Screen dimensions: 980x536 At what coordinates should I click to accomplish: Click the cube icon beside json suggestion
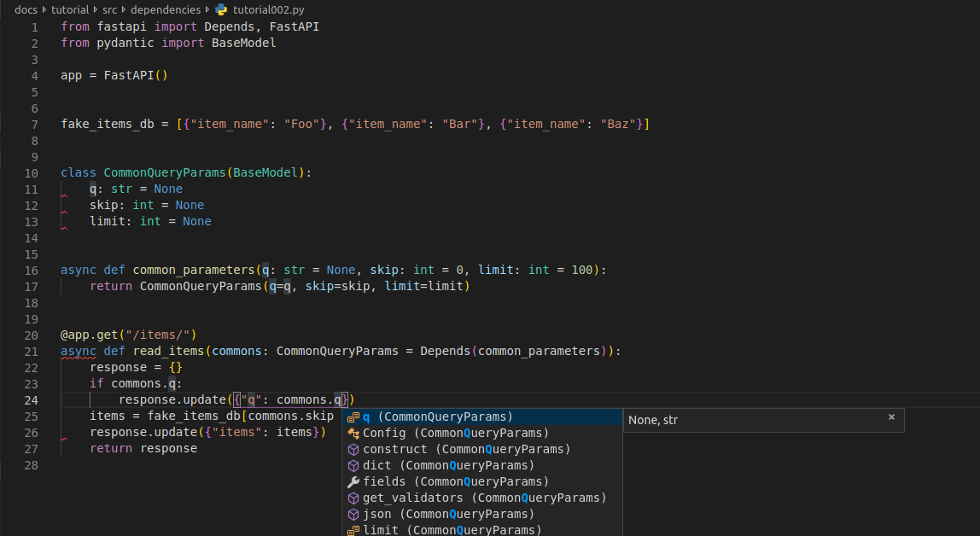(x=353, y=515)
